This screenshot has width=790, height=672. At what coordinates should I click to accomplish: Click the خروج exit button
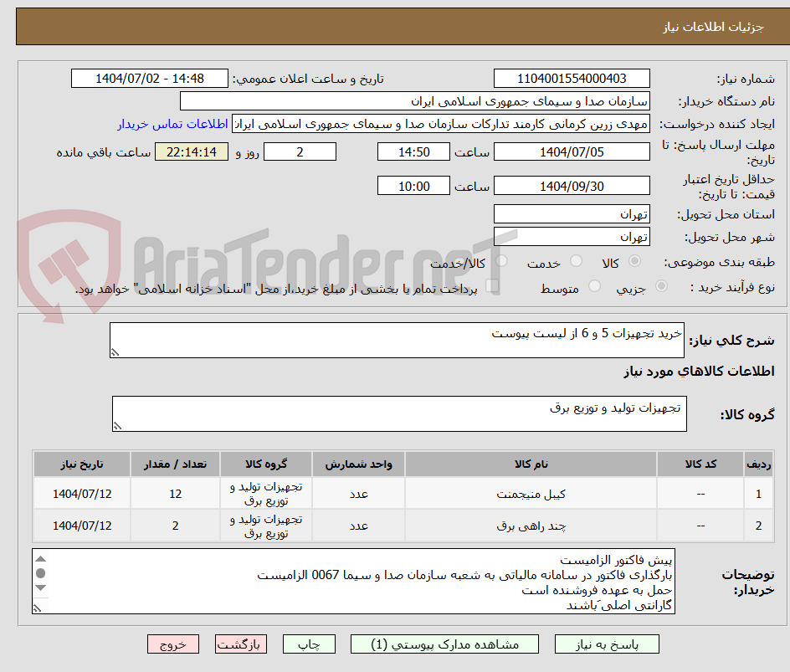point(172,644)
